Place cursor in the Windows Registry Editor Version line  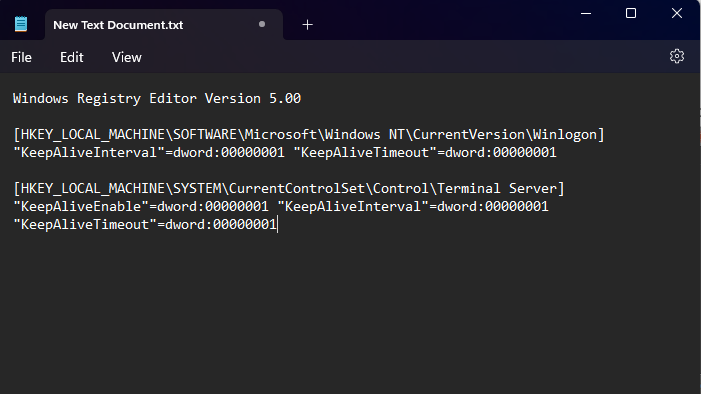(x=156, y=98)
